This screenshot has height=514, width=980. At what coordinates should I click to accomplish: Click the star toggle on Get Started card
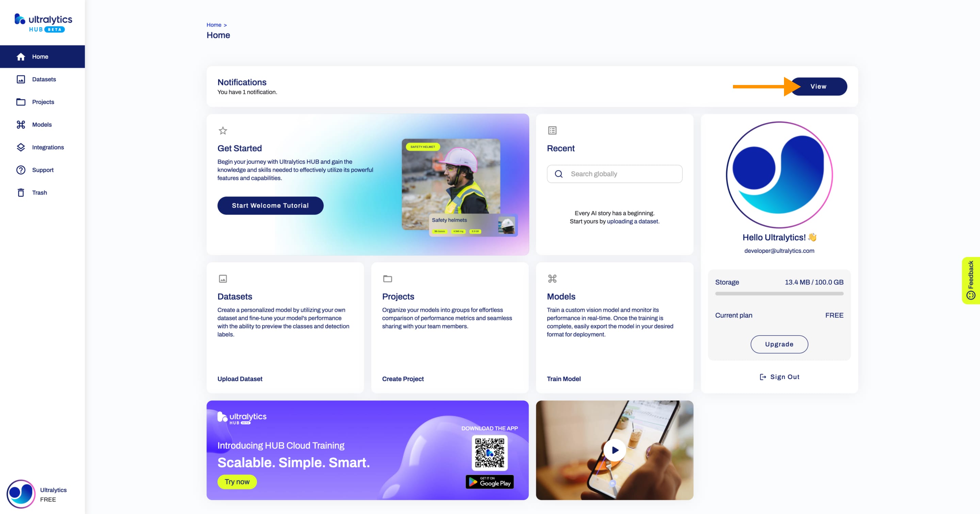(x=222, y=130)
